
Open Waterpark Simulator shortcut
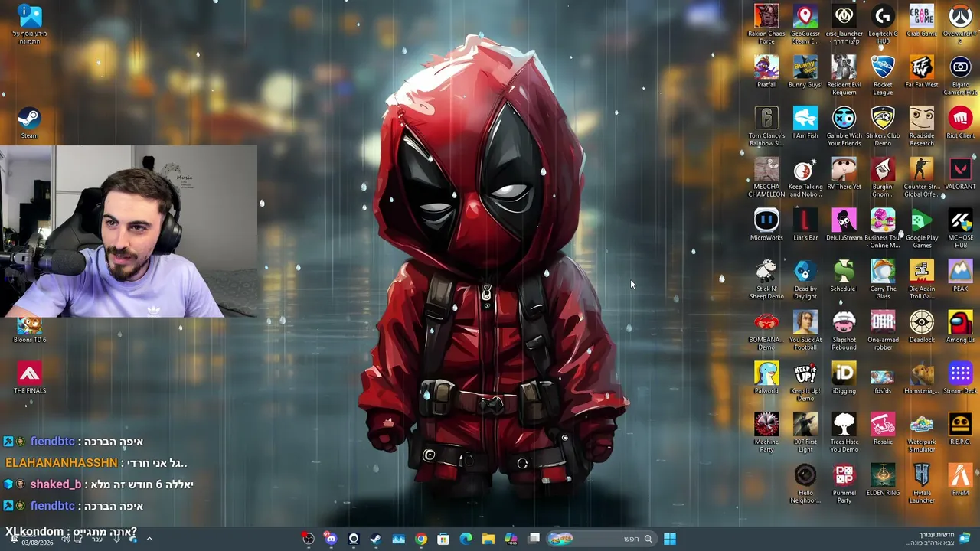coord(922,432)
